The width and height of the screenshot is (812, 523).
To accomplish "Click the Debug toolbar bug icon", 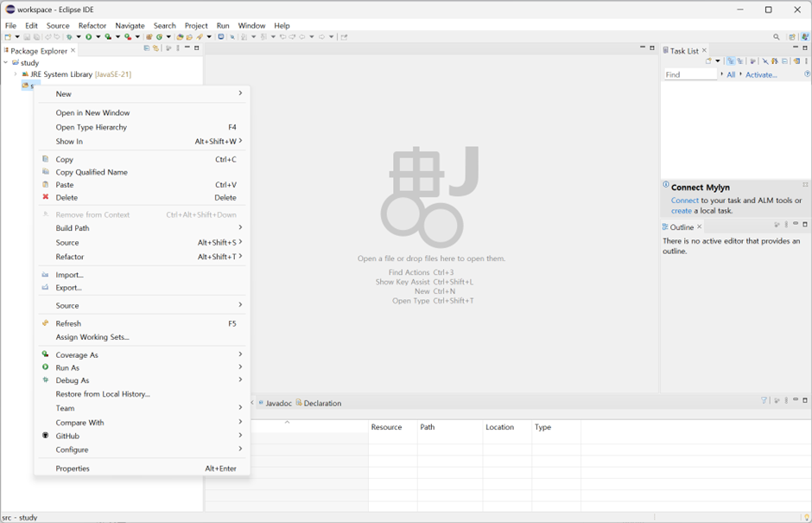I will [x=69, y=37].
